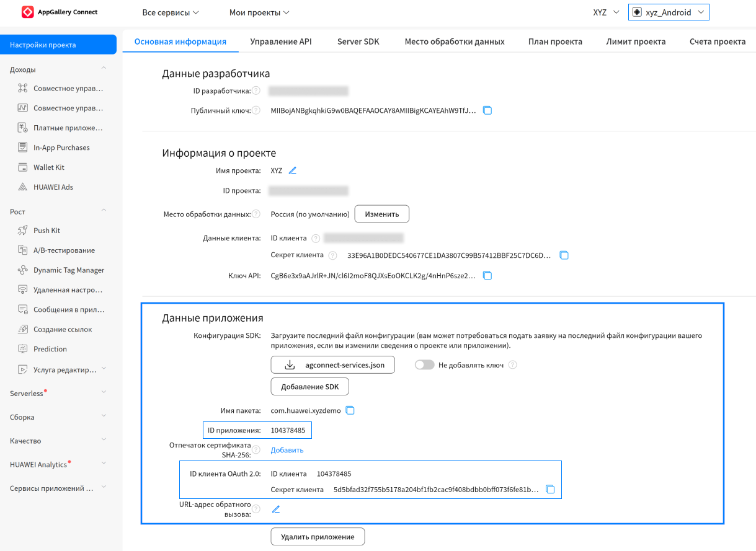Image resolution: width=756 pixels, height=551 pixels.
Task: Show help for SHA-256 certificate fingerprint
Action: pyautogui.click(x=256, y=450)
